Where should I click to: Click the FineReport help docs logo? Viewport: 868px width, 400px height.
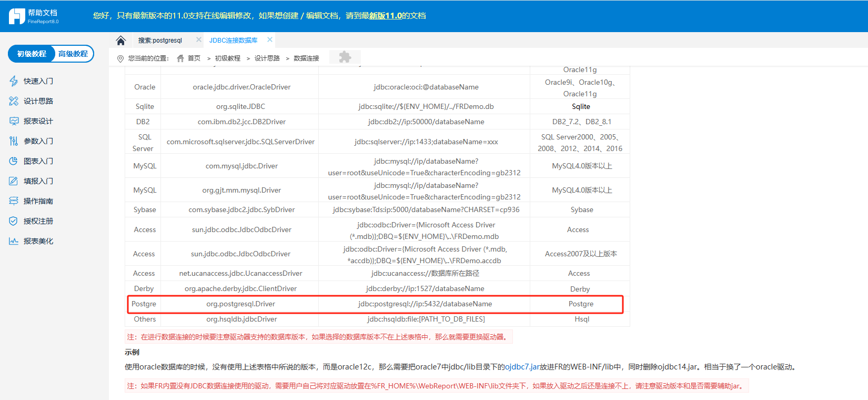pos(34,16)
